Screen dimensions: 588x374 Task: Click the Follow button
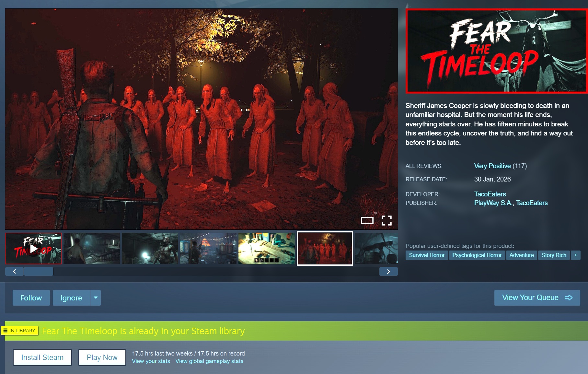click(31, 298)
